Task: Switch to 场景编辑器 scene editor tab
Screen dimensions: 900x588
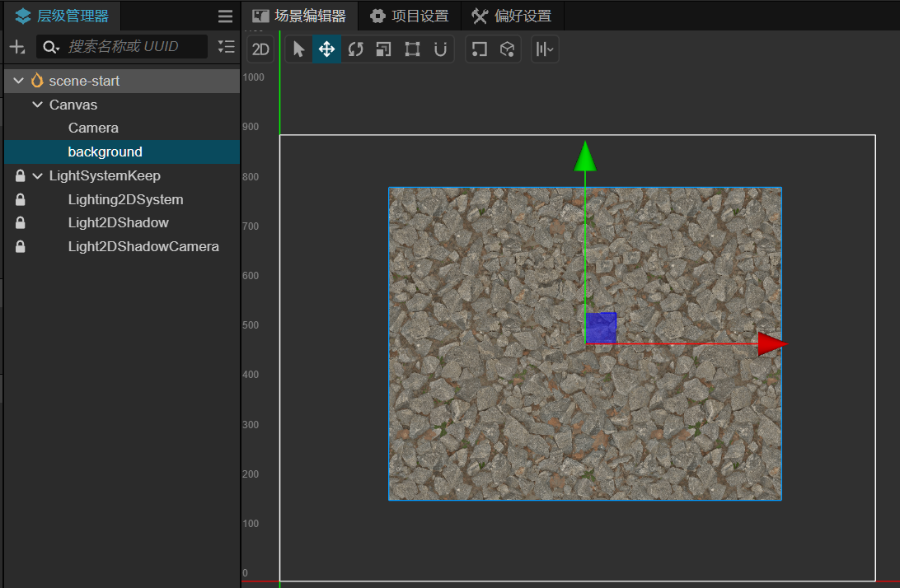Action: (299, 16)
